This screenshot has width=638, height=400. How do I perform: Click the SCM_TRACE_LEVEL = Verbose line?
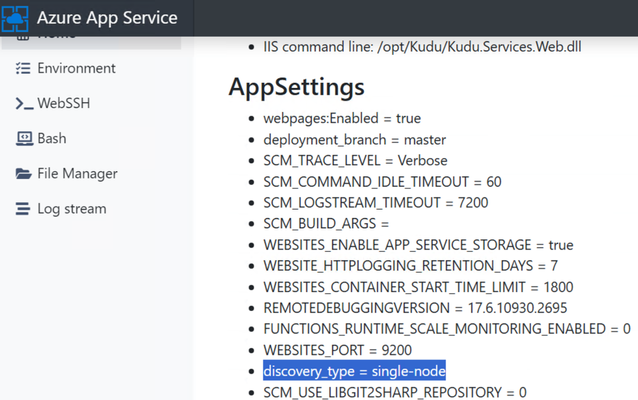click(x=355, y=161)
